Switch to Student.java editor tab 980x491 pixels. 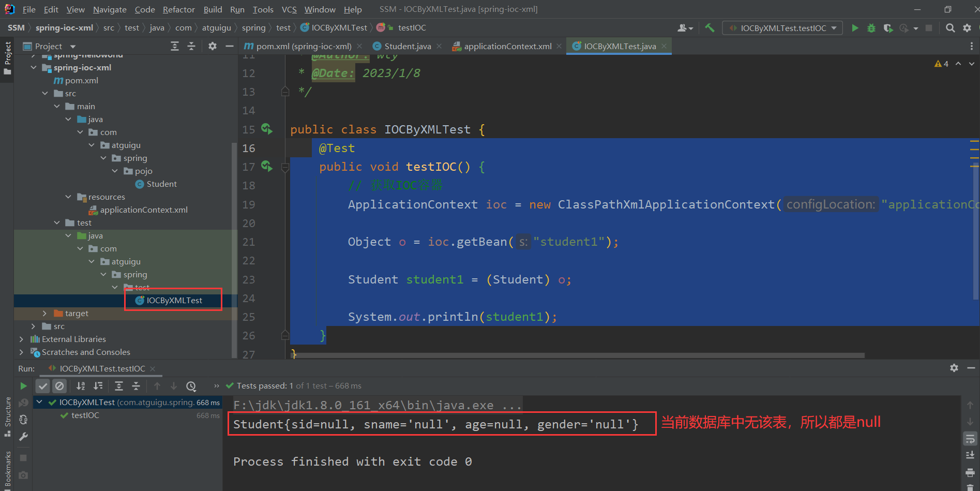408,46
